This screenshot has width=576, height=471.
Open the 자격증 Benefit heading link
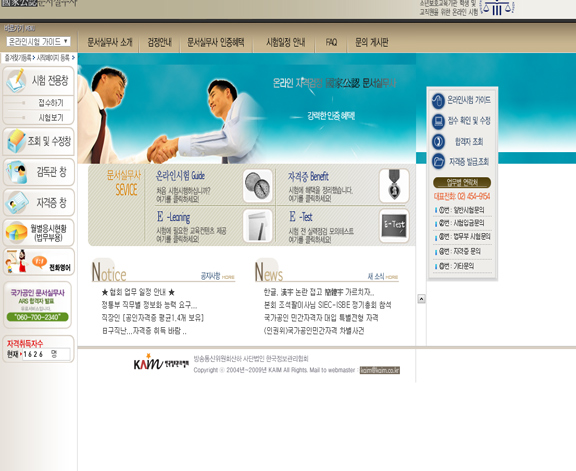[x=308, y=177]
